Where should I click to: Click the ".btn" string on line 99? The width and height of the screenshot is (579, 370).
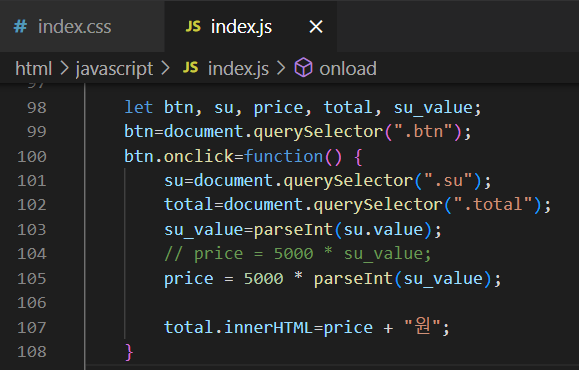click(x=423, y=131)
